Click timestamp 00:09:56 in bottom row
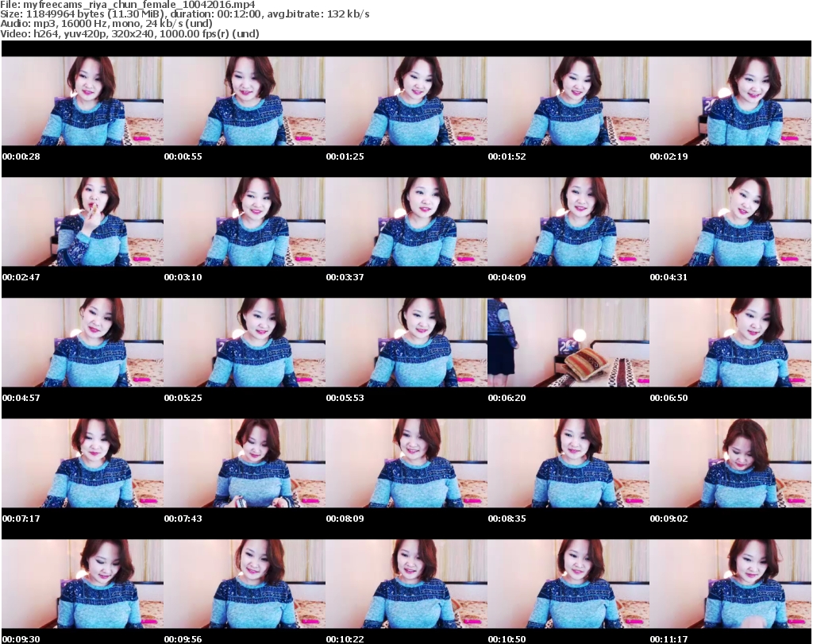Screen dimensions: 813x644 coord(183,639)
